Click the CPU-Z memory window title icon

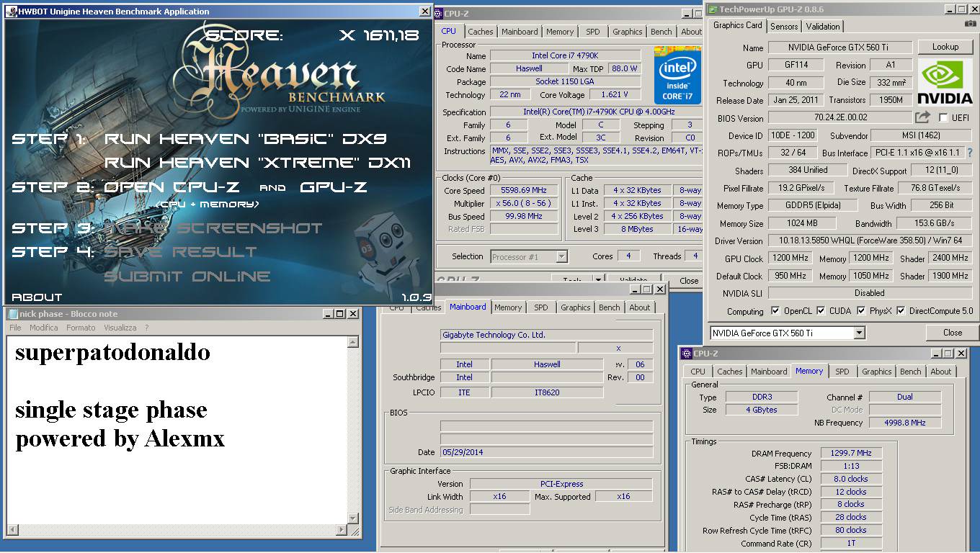click(687, 354)
